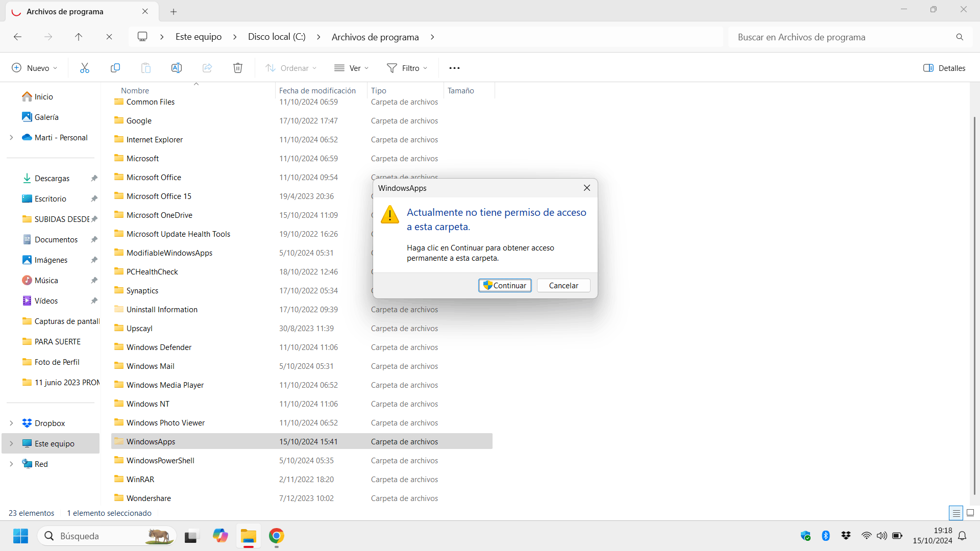
Task: Close the WindowsApps permission dialog
Action: click(587, 188)
